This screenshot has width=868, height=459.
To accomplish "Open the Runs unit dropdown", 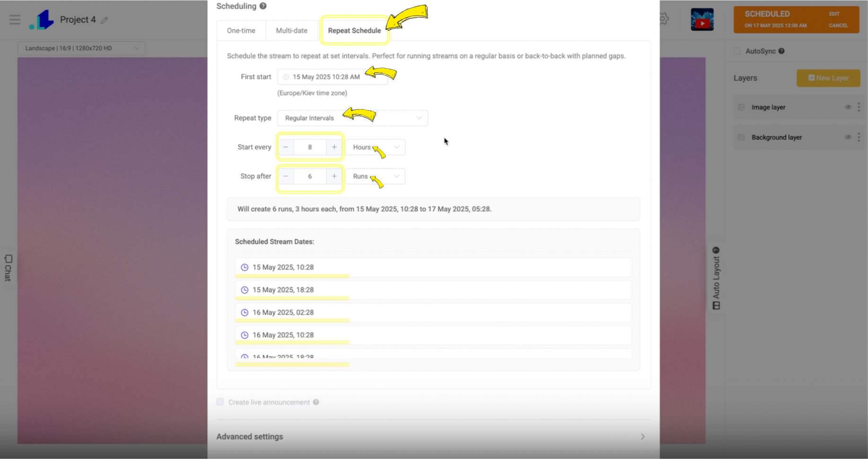I will [x=375, y=176].
